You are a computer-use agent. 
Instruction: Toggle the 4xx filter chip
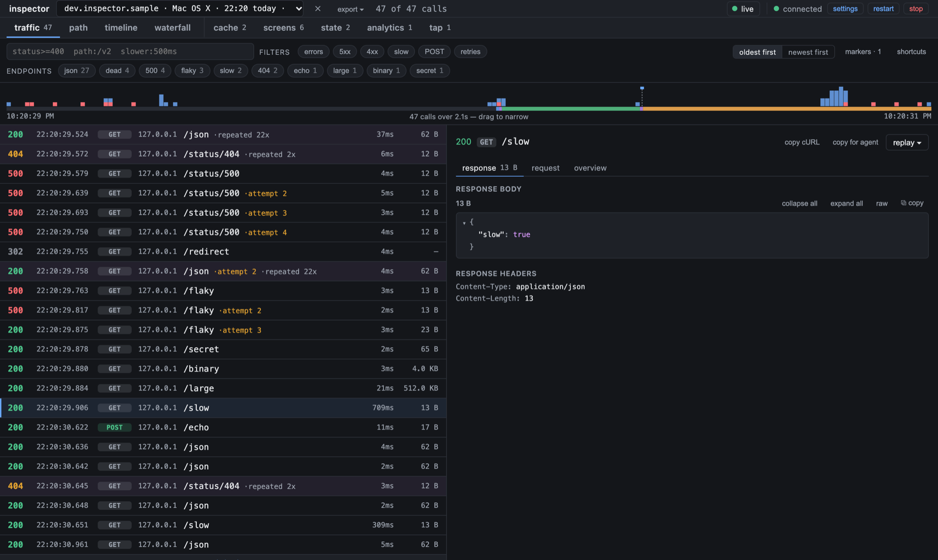(372, 52)
